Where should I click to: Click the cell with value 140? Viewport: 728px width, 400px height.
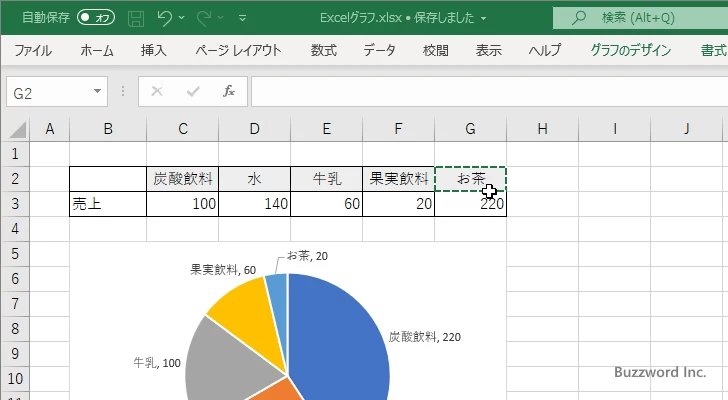coord(254,204)
